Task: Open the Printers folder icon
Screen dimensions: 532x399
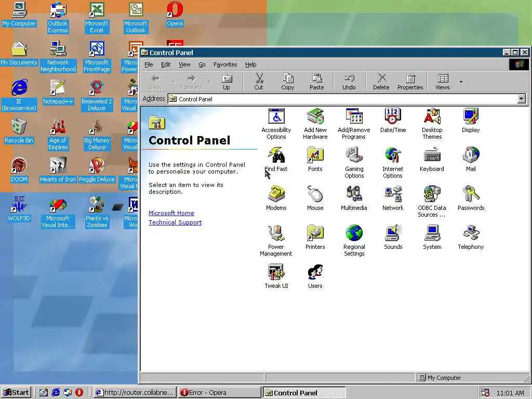Action: [315, 237]
